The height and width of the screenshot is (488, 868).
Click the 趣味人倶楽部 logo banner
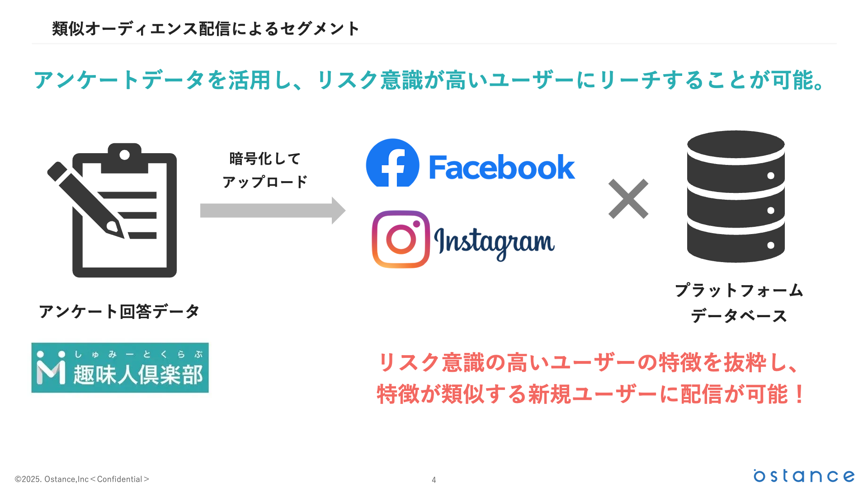pos(120,368)
